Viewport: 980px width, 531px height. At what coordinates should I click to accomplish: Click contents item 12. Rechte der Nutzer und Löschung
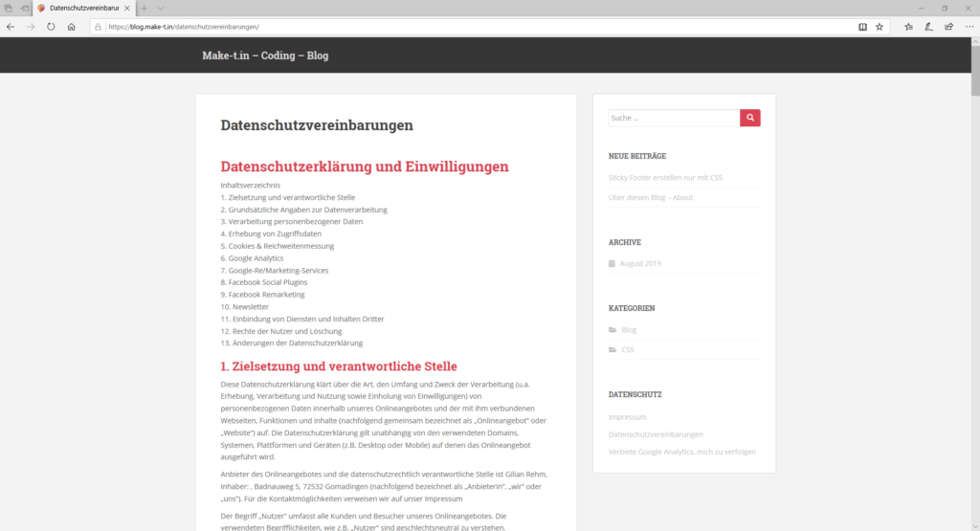point(281,331)
